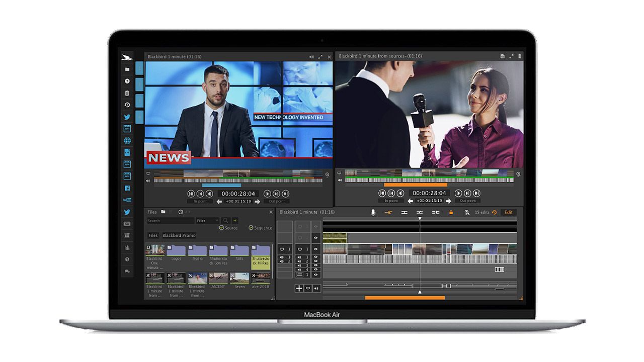Click the timeline zoom magnifier icon
Screen dimensions: 644x362
[467, 212]
